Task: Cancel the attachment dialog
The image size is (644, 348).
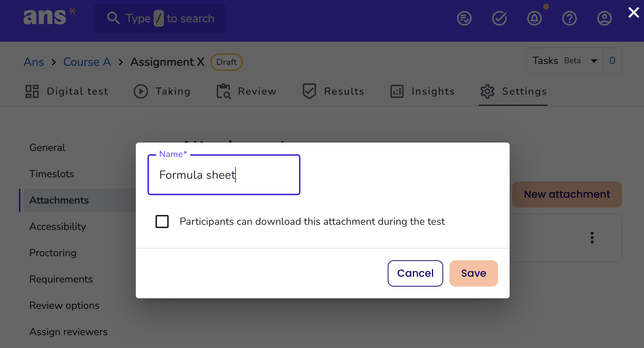Action: tap(415, 273)
